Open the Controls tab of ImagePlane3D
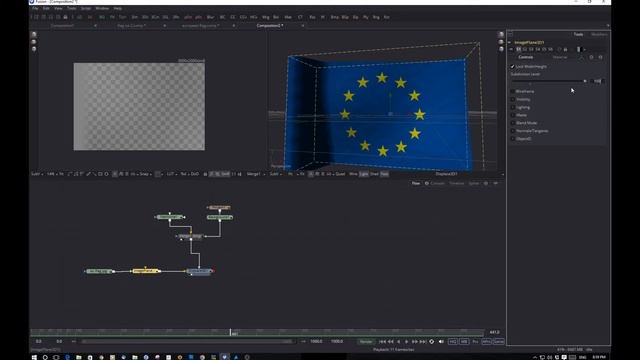Screen dimensions: 640x360 (x=526, y=58)
